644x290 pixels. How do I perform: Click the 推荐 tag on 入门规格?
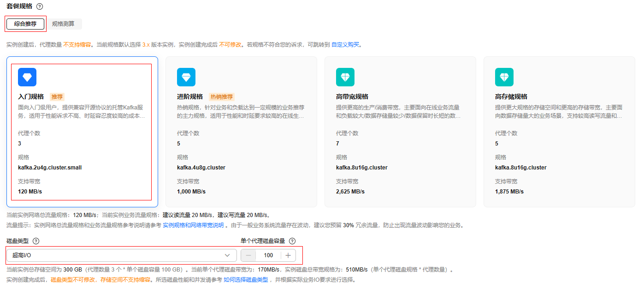point(57,97)
